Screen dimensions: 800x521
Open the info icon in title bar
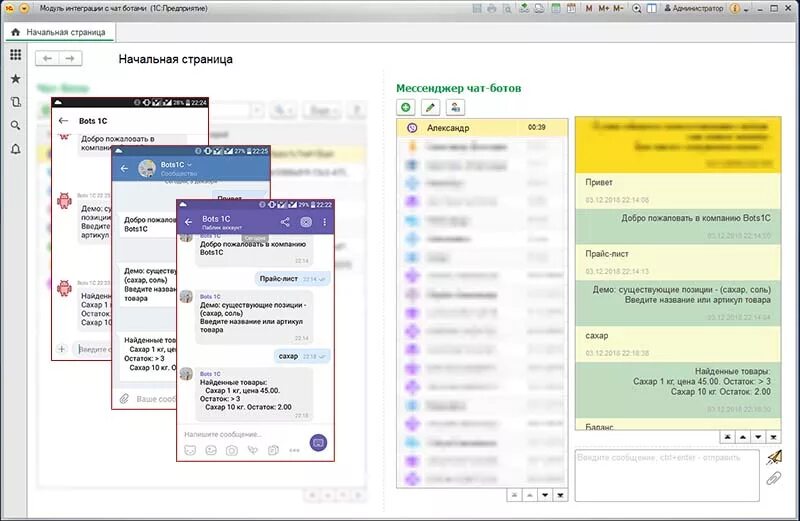pos(735,9)
